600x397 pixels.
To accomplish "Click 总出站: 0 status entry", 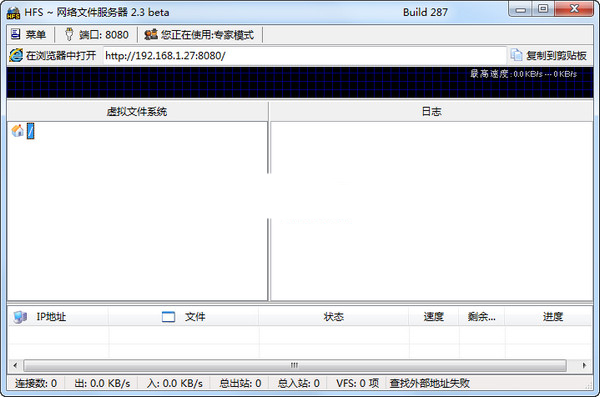I will tap(240, 383).
